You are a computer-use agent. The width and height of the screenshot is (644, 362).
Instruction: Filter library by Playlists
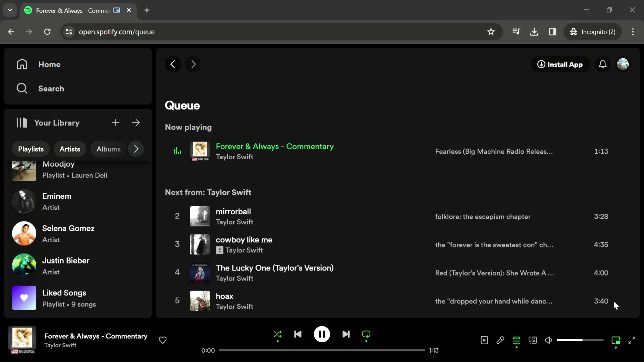[x=31, y=149]
